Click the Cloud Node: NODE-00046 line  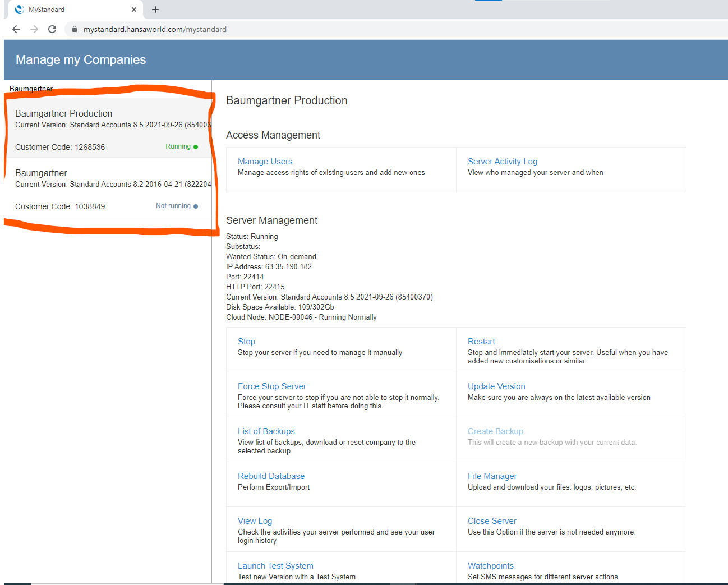pos(301,317)
